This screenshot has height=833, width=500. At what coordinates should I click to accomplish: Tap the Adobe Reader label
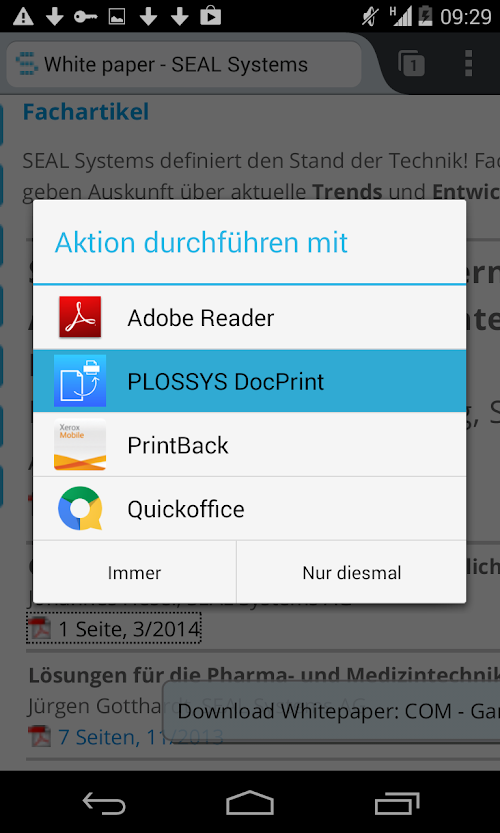coord(201,318)
